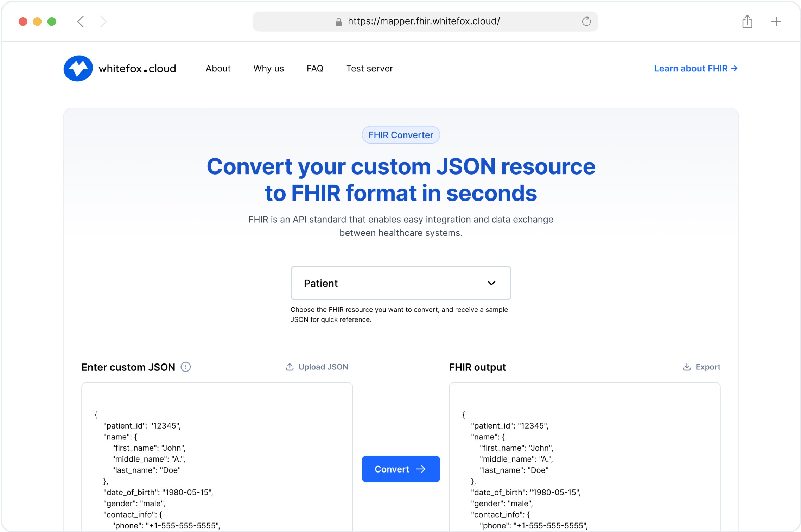Click the browser address bar URL
This screenshot has width=801, height=532.
424,21
